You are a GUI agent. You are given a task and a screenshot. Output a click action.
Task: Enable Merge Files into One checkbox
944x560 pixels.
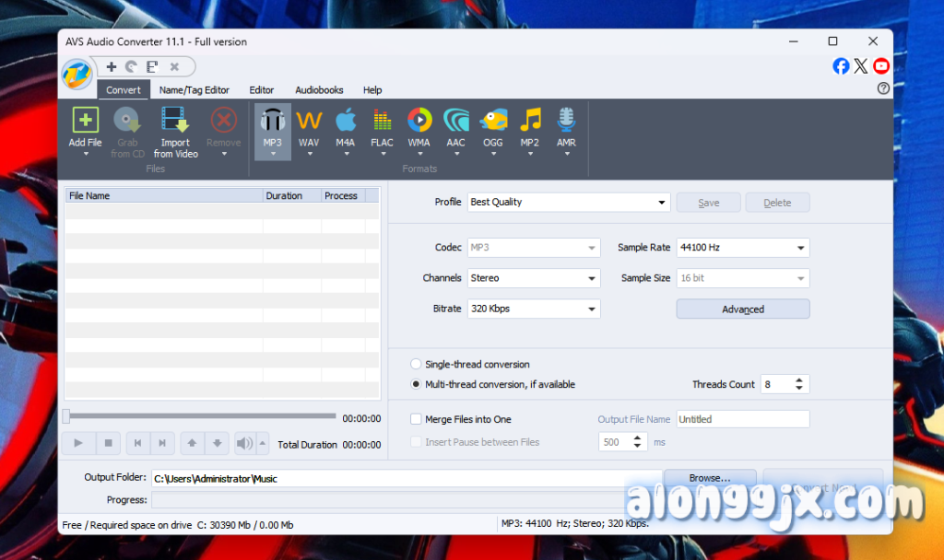click(416, 420)
